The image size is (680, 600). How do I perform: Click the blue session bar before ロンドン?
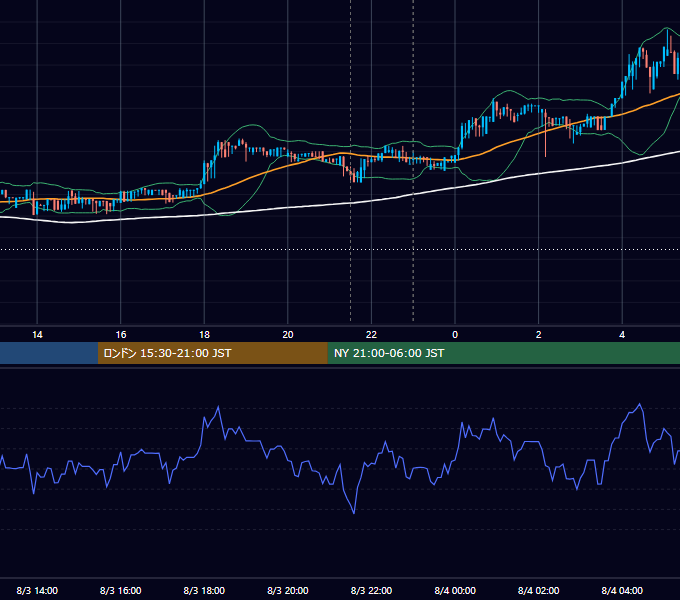49,353
